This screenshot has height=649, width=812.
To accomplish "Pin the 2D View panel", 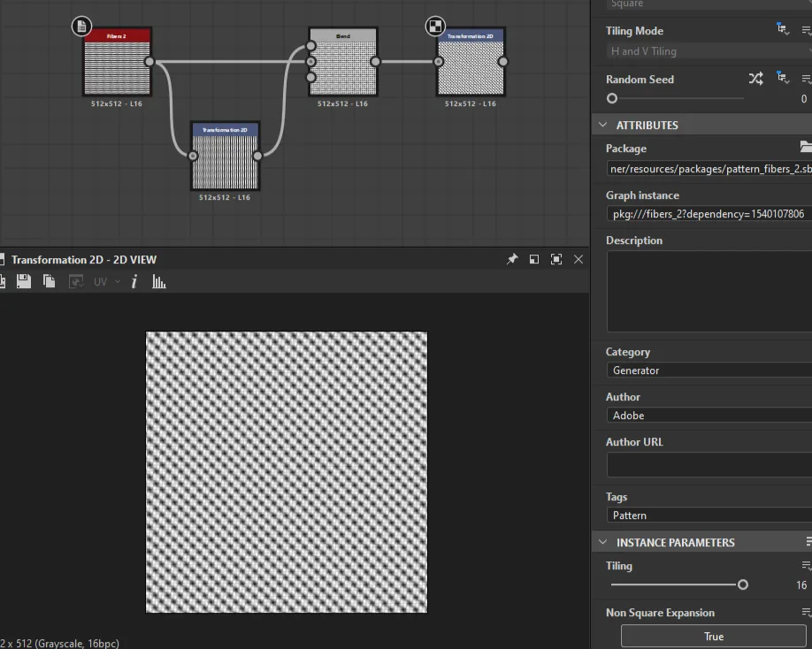I will pos(511,259).
